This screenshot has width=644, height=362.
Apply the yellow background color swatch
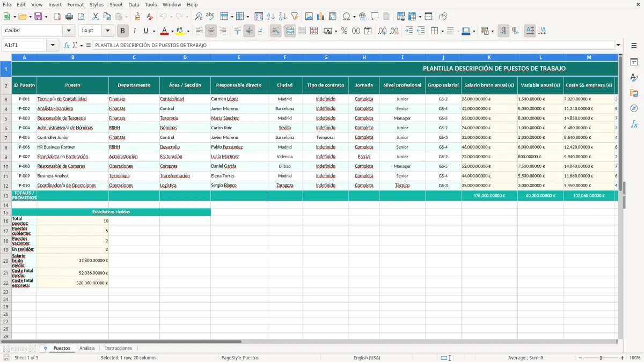coord(180,31)
